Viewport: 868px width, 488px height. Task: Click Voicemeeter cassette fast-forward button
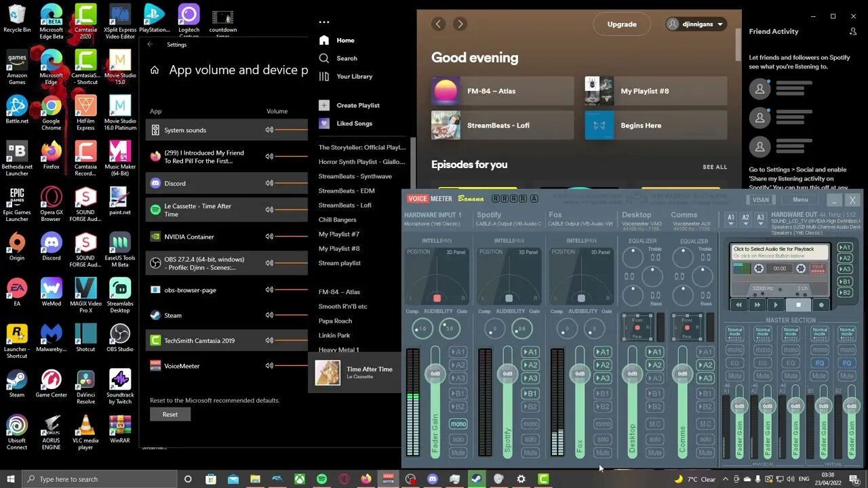click(x=757, y=305)
